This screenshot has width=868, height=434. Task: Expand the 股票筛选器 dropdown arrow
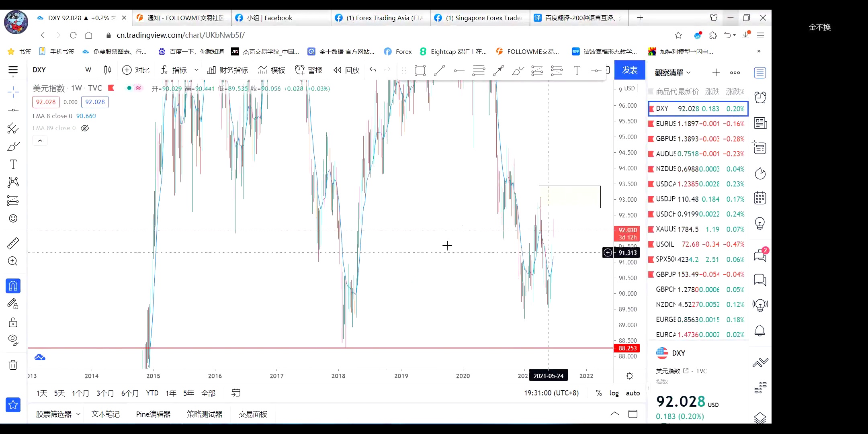[x=78, y=414]
